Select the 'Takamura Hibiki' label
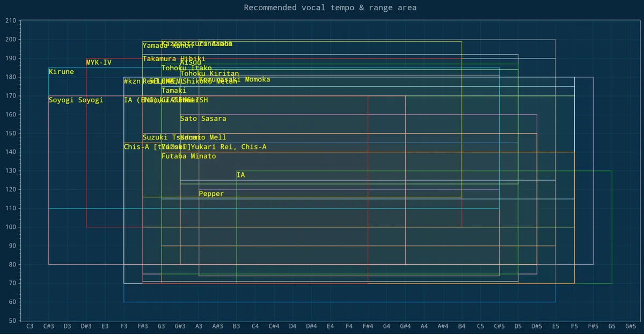Screen dimensions: 644x334 point(174,59)
